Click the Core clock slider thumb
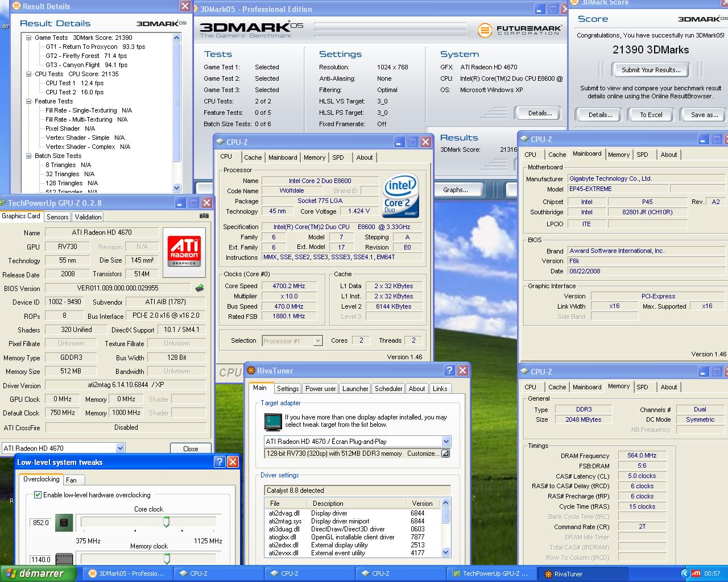The height and width of the screenshot is (582, 728). pos(167,521)
